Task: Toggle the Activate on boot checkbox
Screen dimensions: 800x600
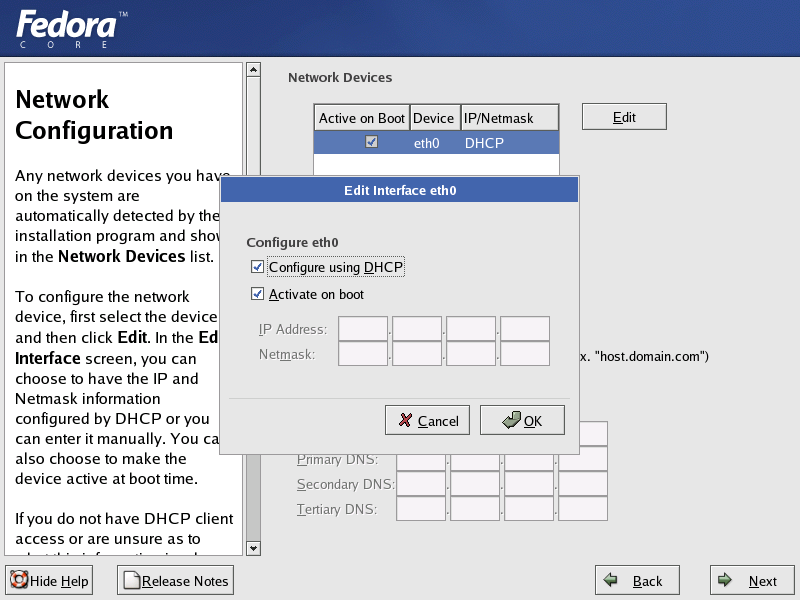Action: point(257,294)
